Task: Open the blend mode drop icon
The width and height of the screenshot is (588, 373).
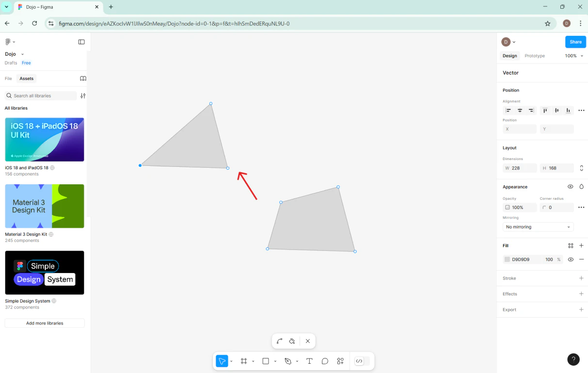Action: (581, 187)
